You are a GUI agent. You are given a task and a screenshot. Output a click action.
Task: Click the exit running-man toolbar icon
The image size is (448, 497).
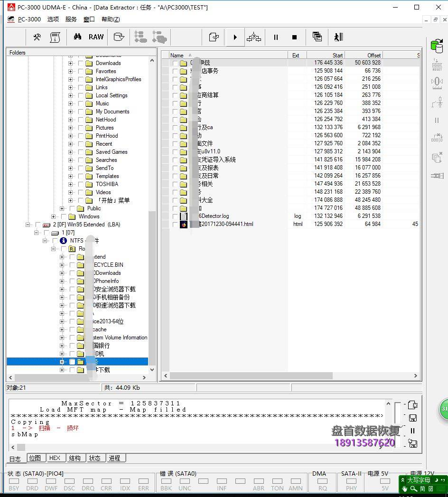tap(338, 37)
